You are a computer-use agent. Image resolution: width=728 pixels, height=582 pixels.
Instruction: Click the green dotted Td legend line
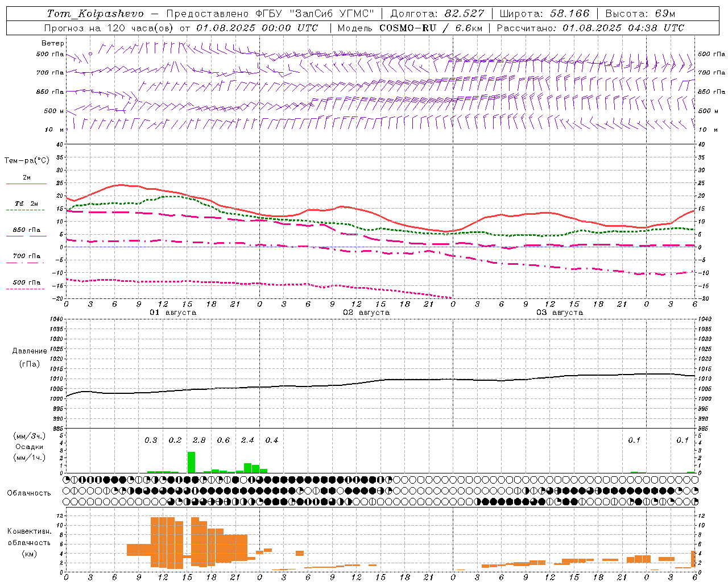click(x=25, y=210)
